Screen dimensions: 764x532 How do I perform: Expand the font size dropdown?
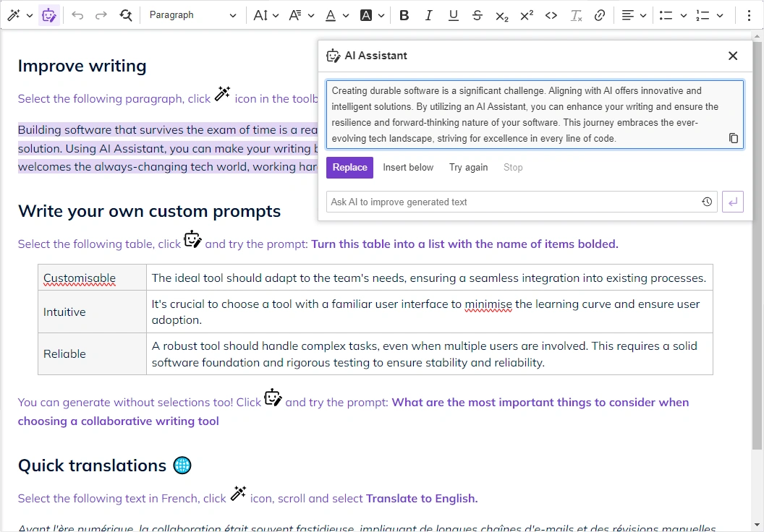[266, 15]
